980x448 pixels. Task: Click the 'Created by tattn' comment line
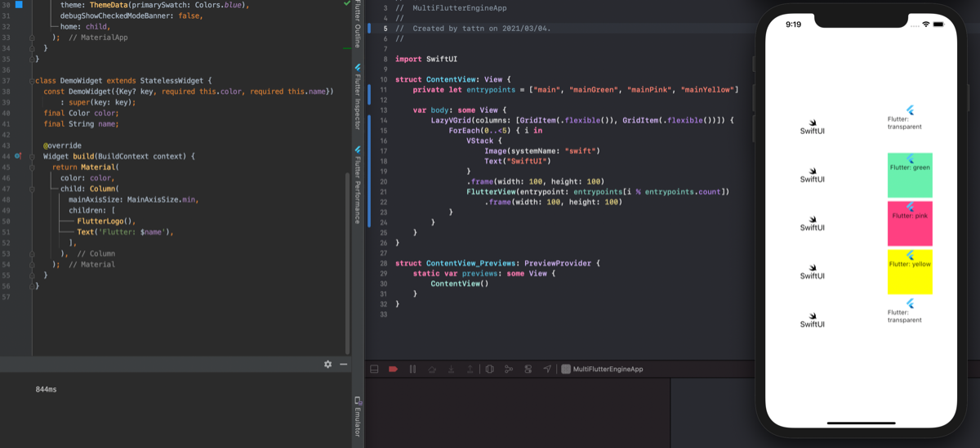pyautogui.click(x=473, y=28)
